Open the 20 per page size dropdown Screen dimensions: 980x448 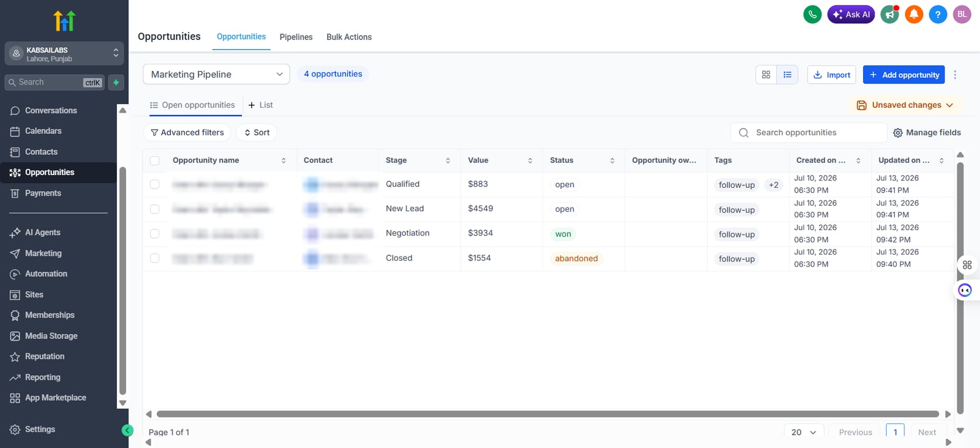[804, 432]
